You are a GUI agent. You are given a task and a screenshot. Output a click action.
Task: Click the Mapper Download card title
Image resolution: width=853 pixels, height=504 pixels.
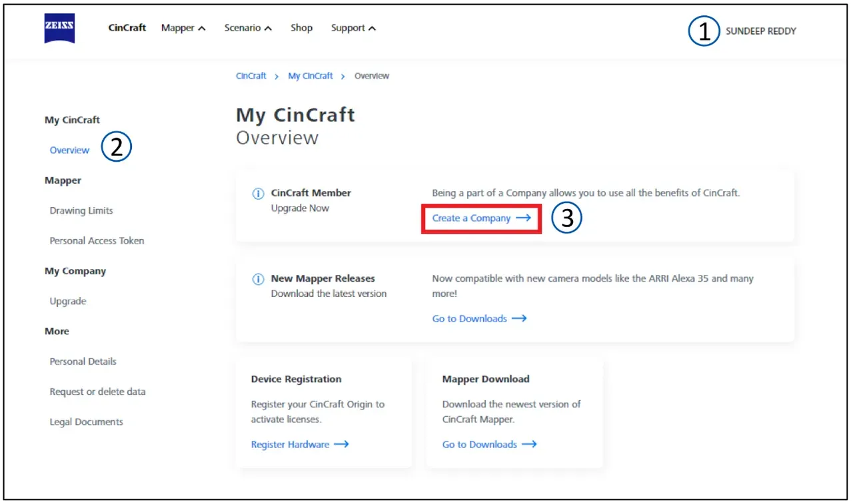click(x=486, y=379)
